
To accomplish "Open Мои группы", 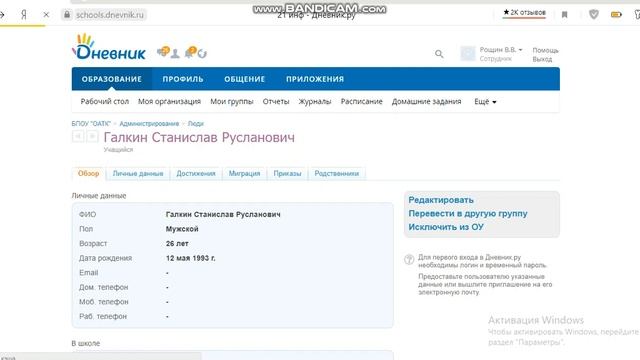I will pyautogui.click(x=232, y=102).
